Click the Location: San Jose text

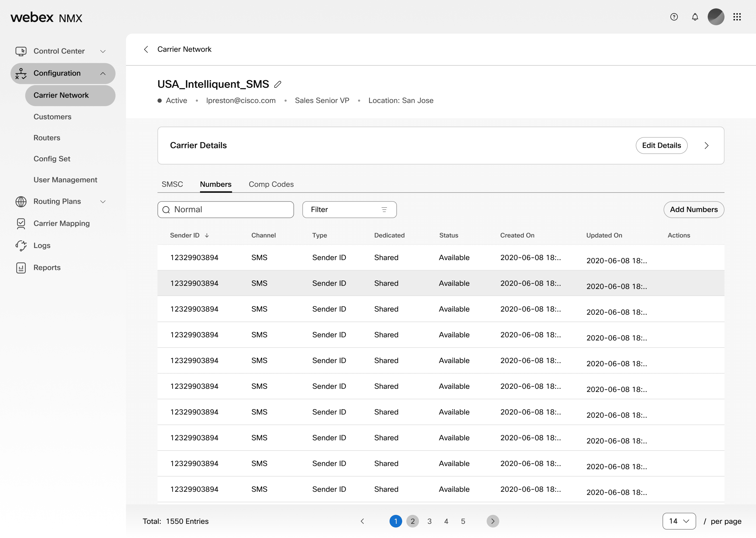point(401,101)
